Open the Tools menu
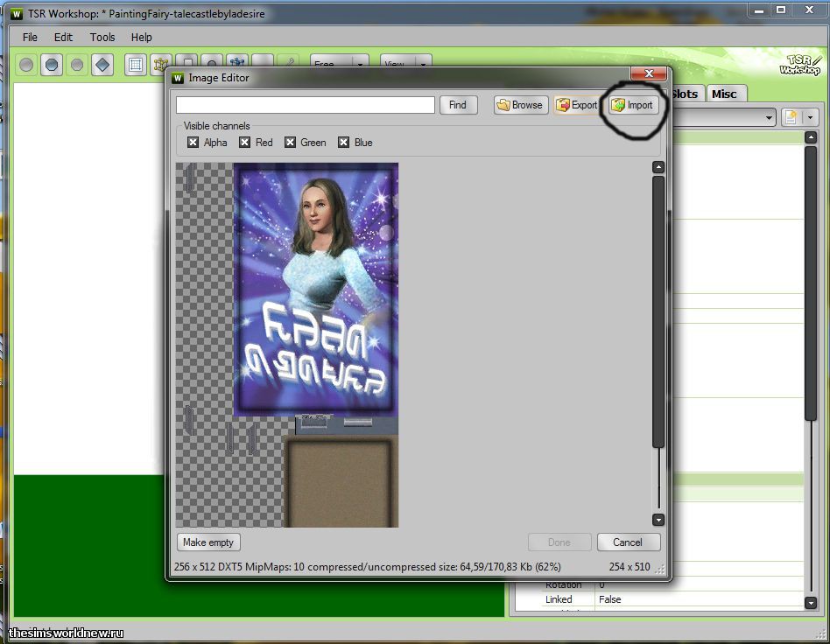 click(x=102, y=38)
